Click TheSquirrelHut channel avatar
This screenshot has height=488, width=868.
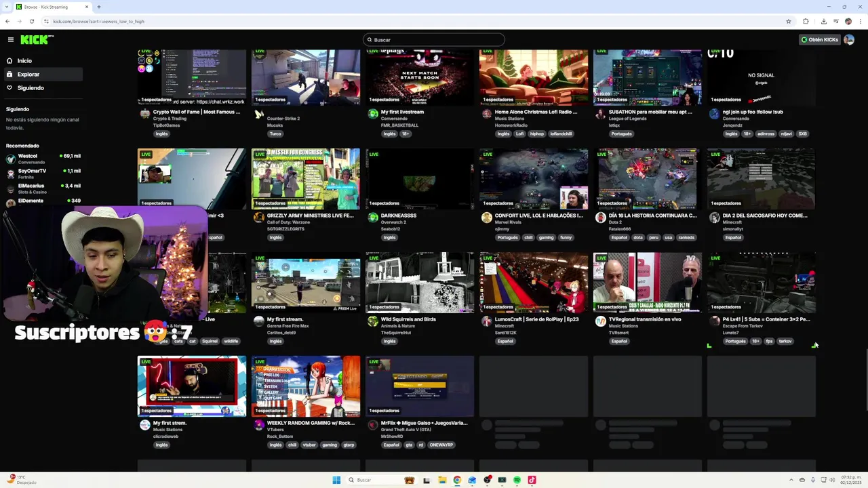pos(372,321)
